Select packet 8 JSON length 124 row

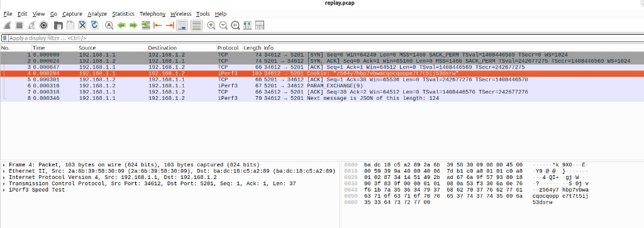click(322, 99)
